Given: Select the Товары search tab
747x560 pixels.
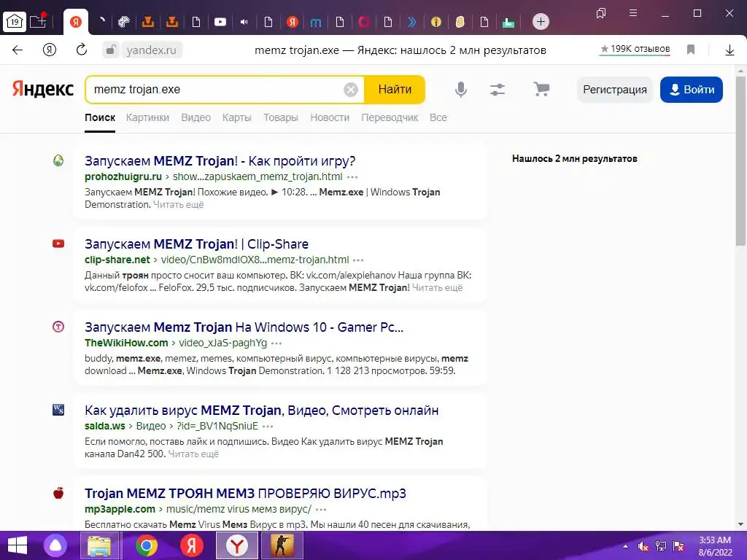Looking at the screenshot, I should [281, 117].
